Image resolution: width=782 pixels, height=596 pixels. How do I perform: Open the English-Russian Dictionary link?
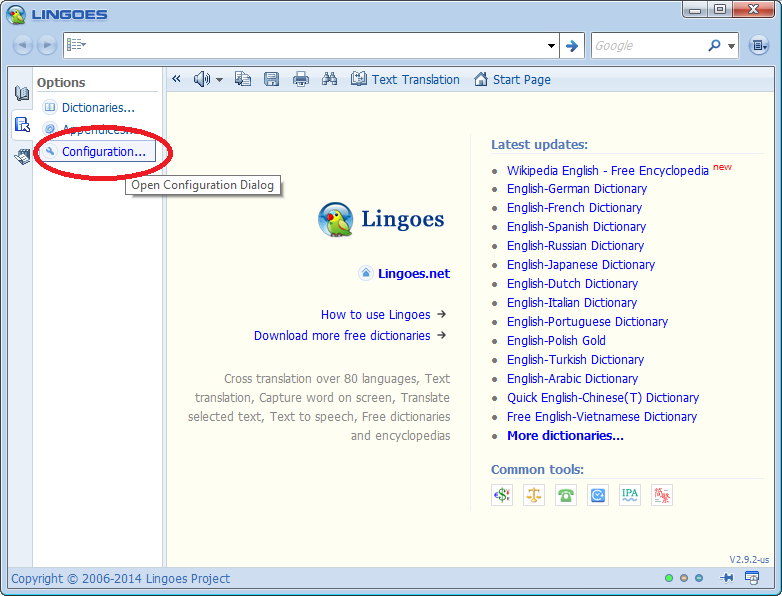pyautogui.click(x=576, y=245)
